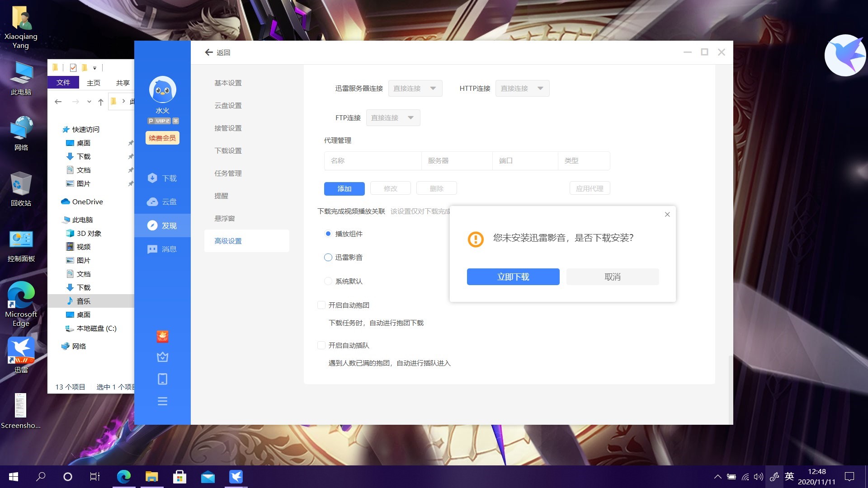Open the HTTP连接 dropdown
The height and width of the screenshot is (488, 868).
coord(522,89)
